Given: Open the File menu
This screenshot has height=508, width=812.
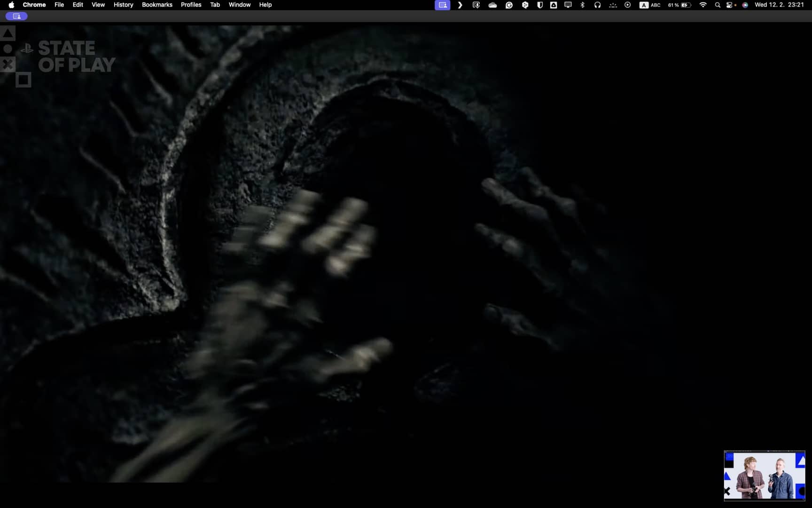Looking at the screenshot, I should (59, 5).
